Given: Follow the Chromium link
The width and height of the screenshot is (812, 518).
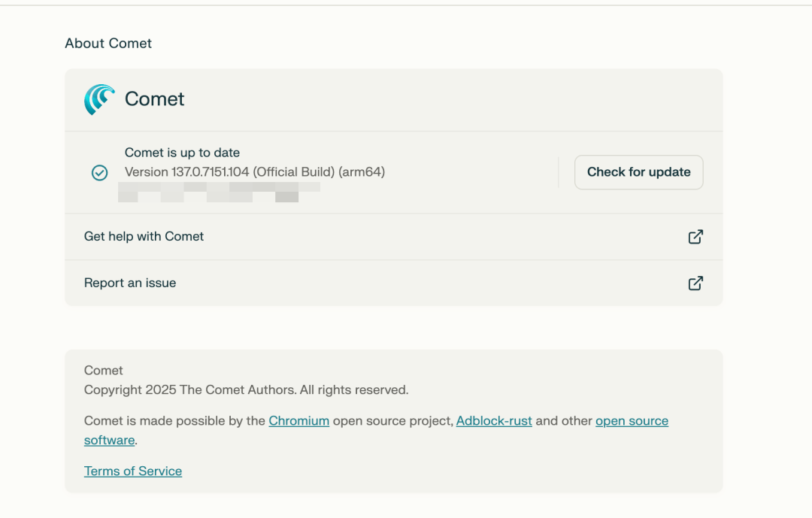Looking at the screenshot, I should coord(298,421).
